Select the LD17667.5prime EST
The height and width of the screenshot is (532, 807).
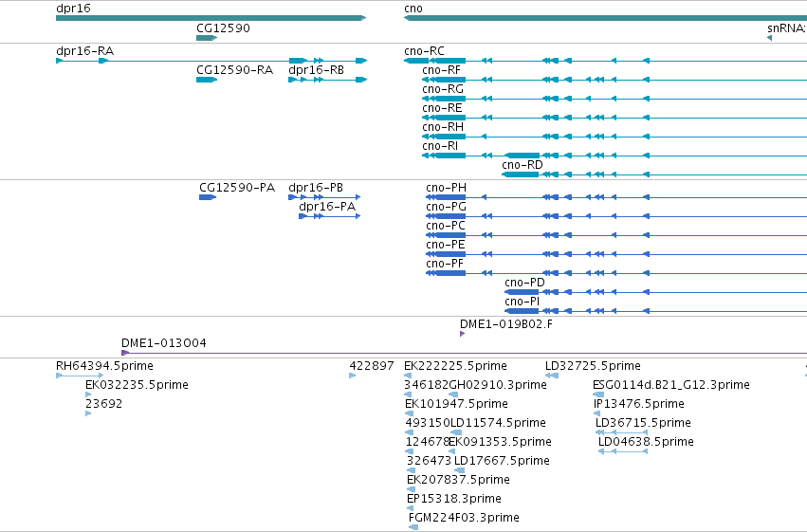tap(460, 470)
